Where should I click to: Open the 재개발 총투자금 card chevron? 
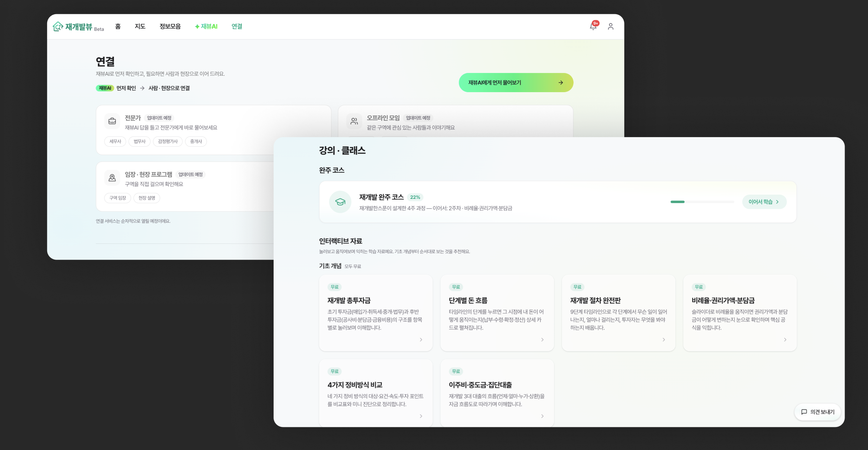pyautogui.click(x=421, y=339)
